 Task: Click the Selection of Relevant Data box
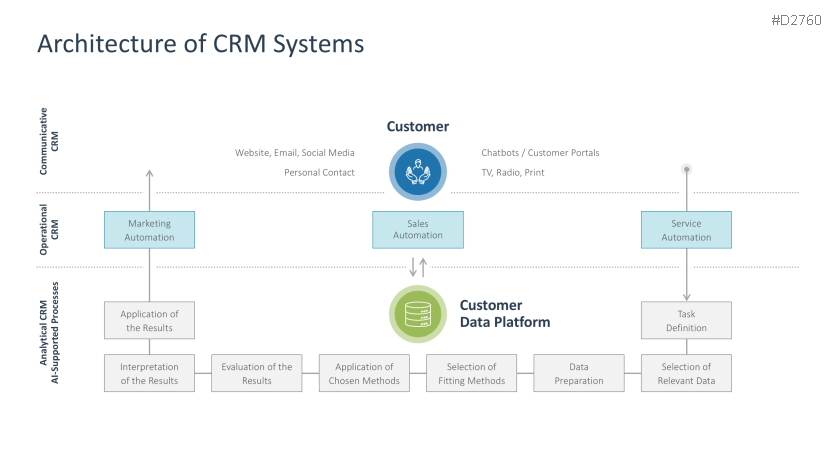click(x=686, y=373)
